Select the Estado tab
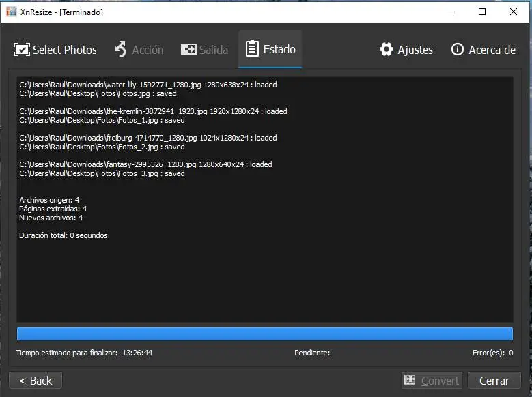Screen dimensions: 532x397 click(x=270, y=49)
